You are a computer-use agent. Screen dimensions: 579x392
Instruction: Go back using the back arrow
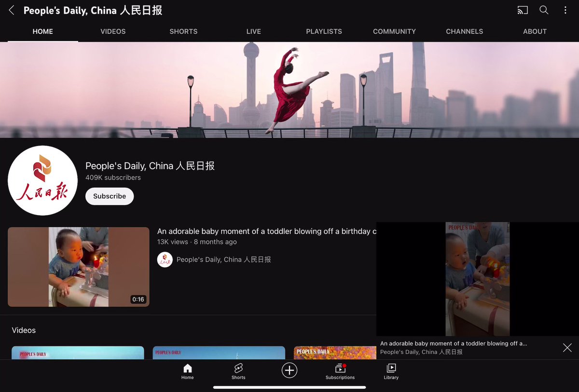point(12,10)
